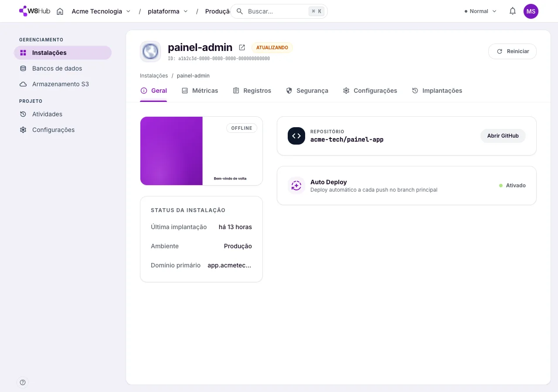Click the Ativado status indicator

(x=512, y=186)
